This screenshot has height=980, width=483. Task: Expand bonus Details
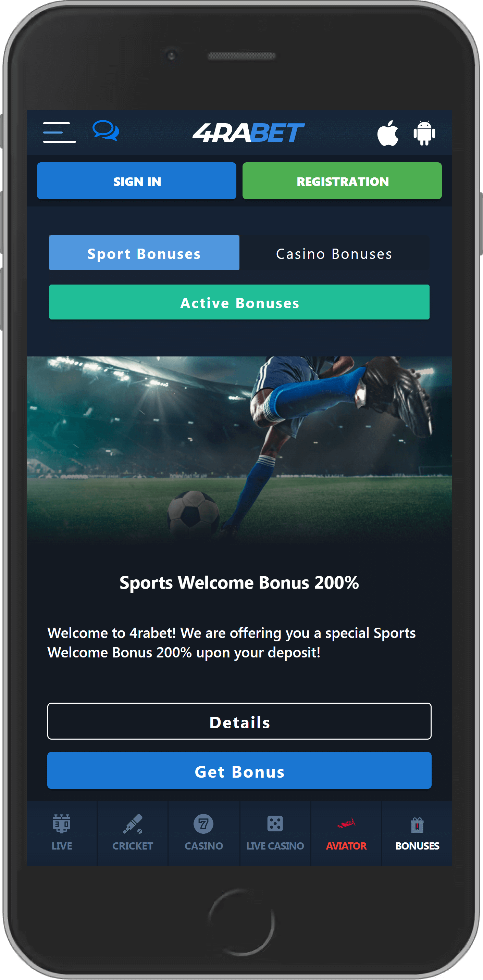tap(239, 722)
